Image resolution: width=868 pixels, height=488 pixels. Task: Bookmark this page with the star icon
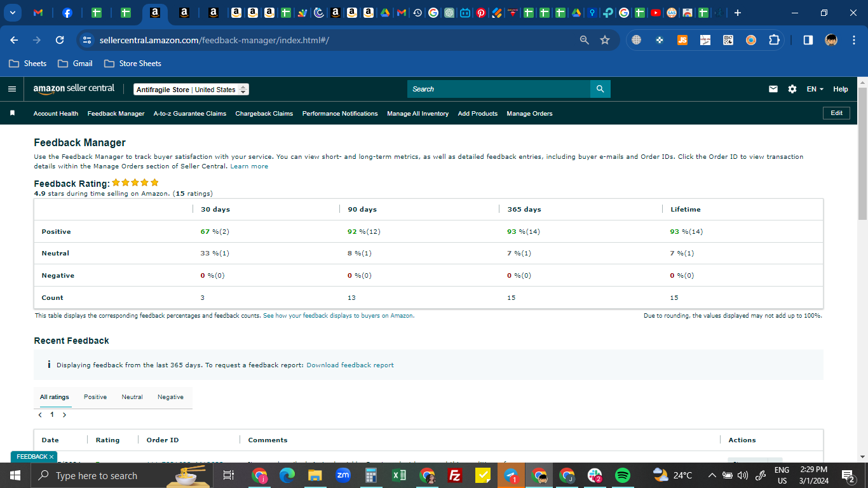pos(605,40)
